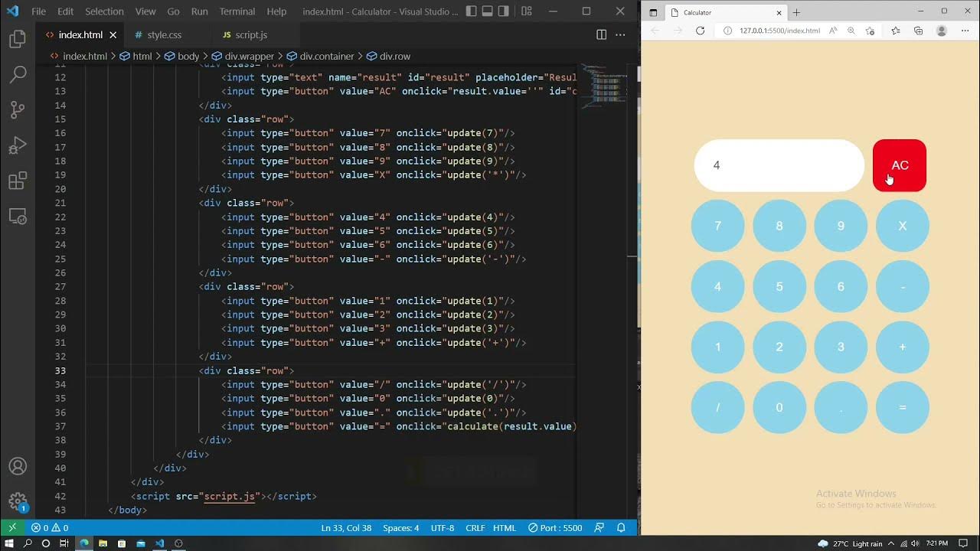Open the File menu

pyautogui.click(x=38, y=11)
